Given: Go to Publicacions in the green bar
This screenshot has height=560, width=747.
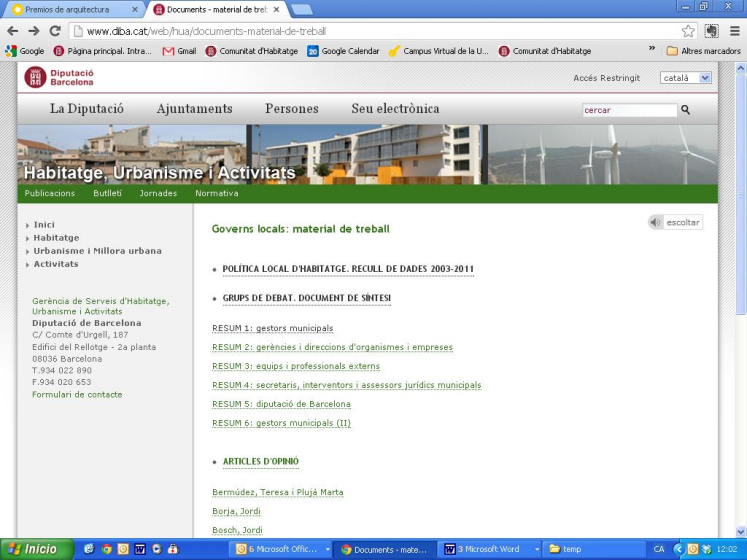Looking at the screenshot, I should 50,193.
